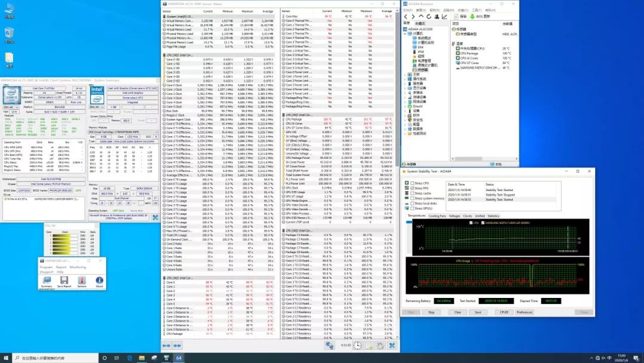Expand the DirectX tree node
The image size is (644, 363).
[405, 106]
